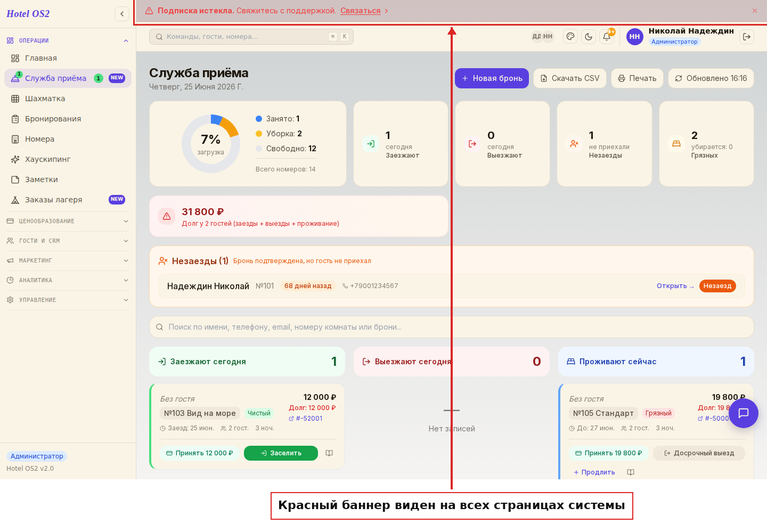The height and width of the screenshot is (532, 767).
Task: Check in guest with Заселить
Action: [x=281, y=453]
